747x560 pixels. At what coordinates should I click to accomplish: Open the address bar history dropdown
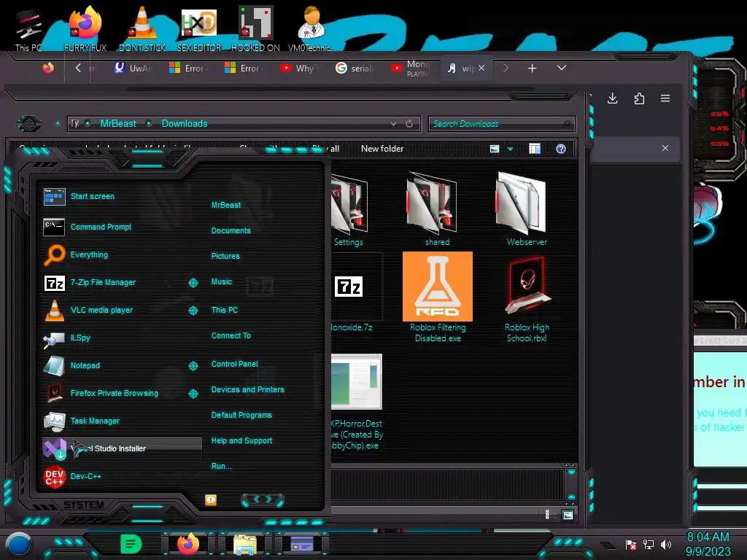393,124
